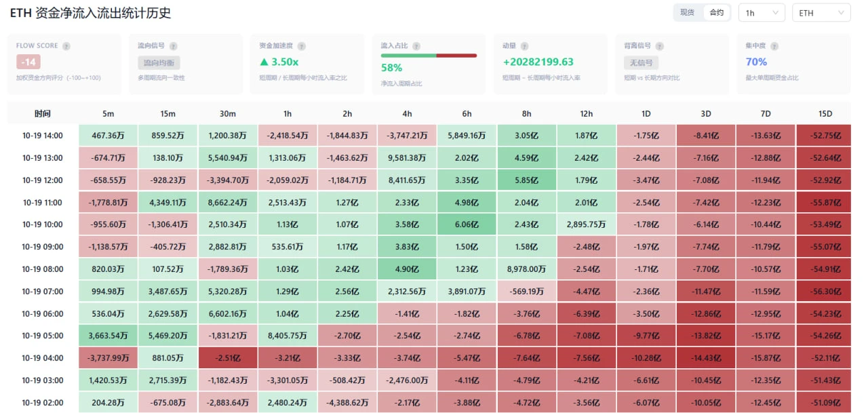
Task: Click the 10-19 14:00 time row label
Action: pyautogui.click(x=42, y=136)
